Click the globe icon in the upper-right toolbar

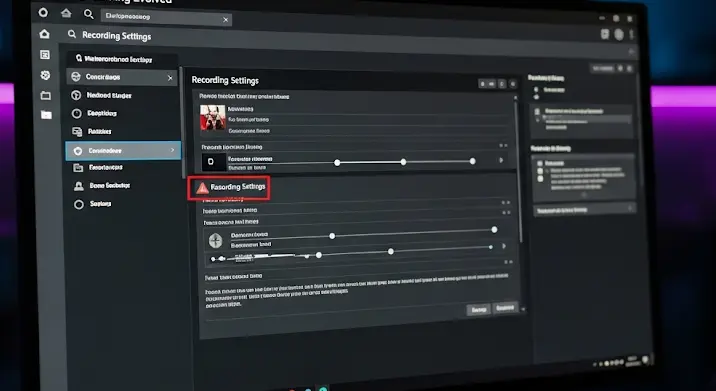click(x=619, y=34)
